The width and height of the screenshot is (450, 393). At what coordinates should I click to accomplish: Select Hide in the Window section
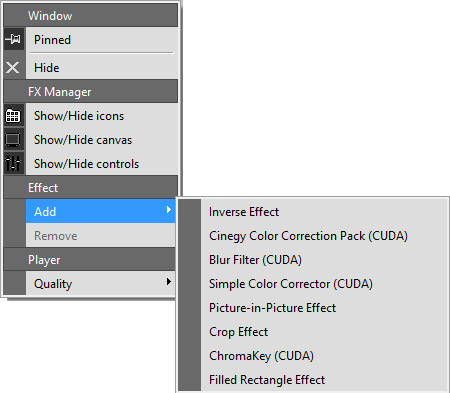coord(101,68)
